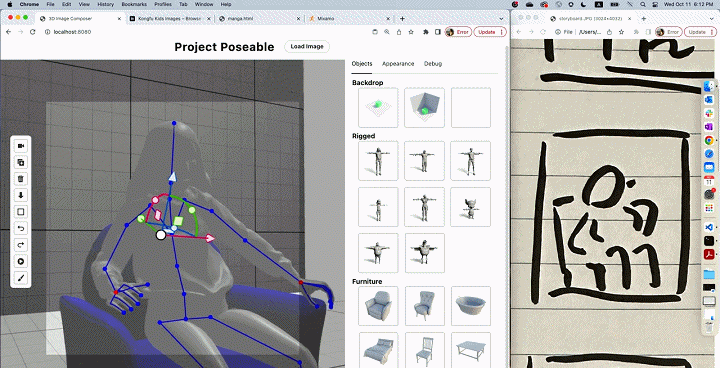Click the square frame icon in the toolbar
The image size is (720, 368).
pyautogui.click(x=21, y=212)
